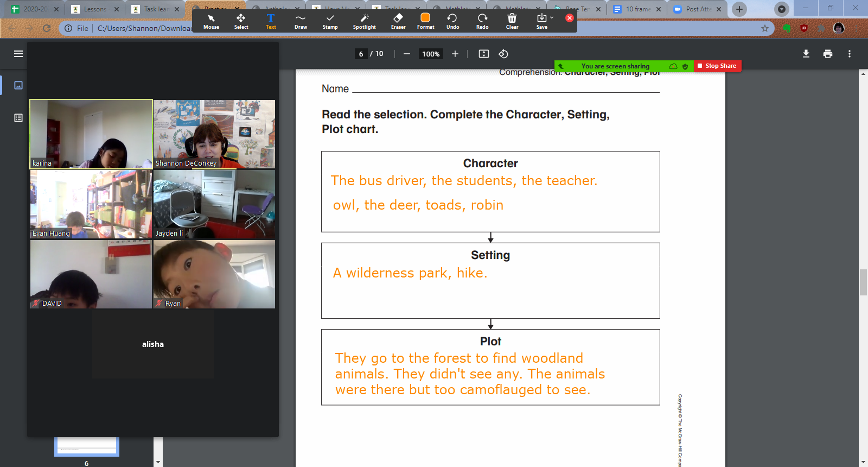Print the PDF document
Image resolution: width=868 pixels, height=467 pixels.
click(x=828, y=54)
